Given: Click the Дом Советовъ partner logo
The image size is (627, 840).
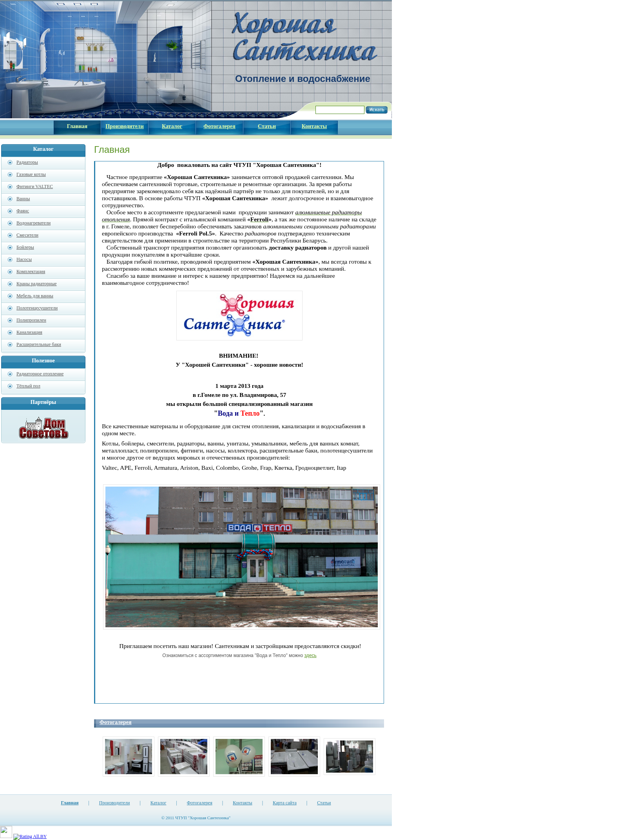Looking at the screenshot, I should click(x=43, y=428).
